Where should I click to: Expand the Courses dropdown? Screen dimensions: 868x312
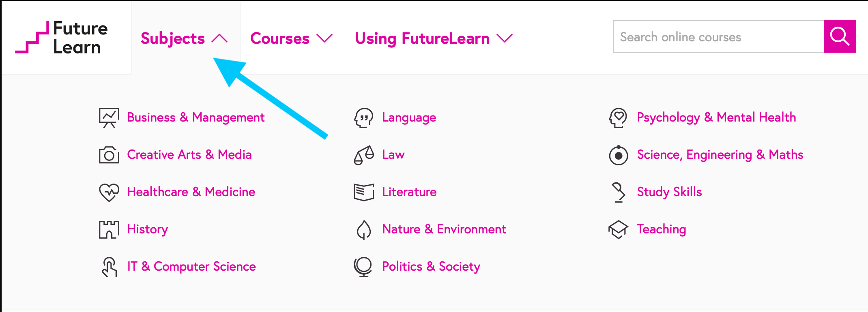click(291, 38)
